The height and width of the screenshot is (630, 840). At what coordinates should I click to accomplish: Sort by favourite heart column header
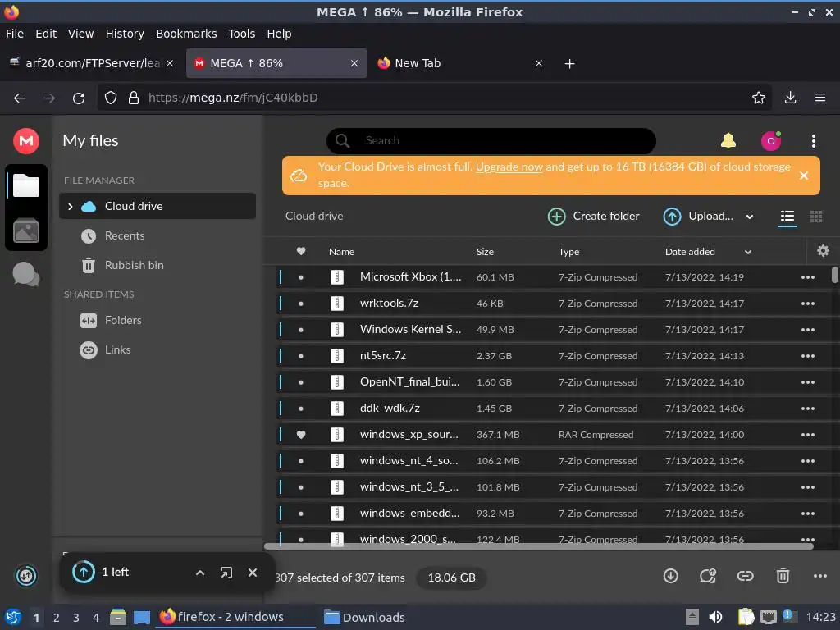coord(301,251)
